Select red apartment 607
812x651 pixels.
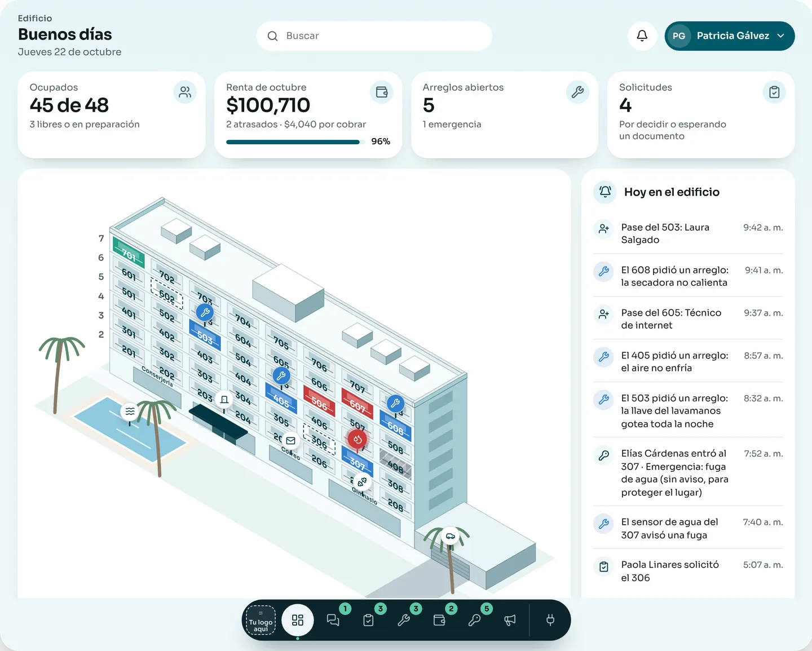click(357, 404)
